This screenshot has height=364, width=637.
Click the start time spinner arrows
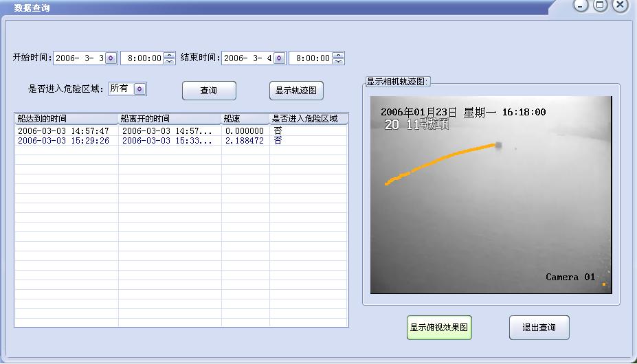pyautogui.click(x=169, y=58)
